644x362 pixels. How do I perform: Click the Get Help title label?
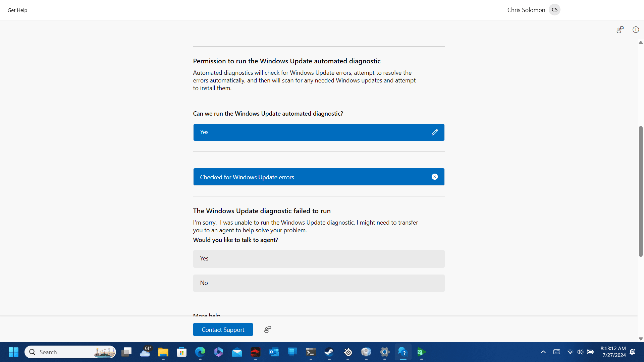tap(17, 10)
